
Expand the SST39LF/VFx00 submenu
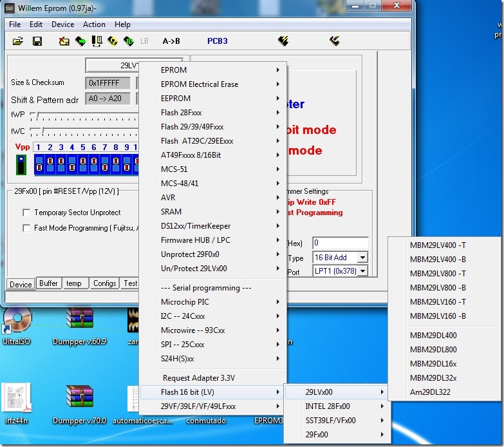[x=337, y=421]
